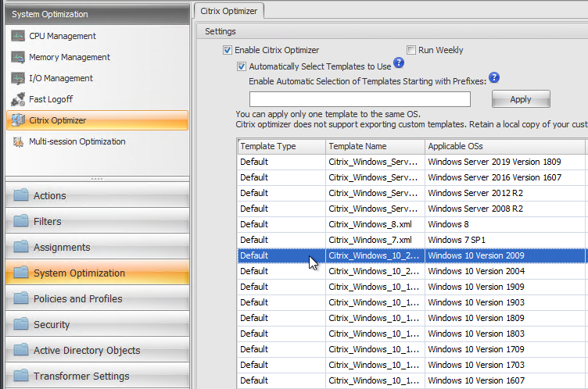Sort by Applicable OSs column header
This screenshot has width=588, height=389.
point(505,146)
